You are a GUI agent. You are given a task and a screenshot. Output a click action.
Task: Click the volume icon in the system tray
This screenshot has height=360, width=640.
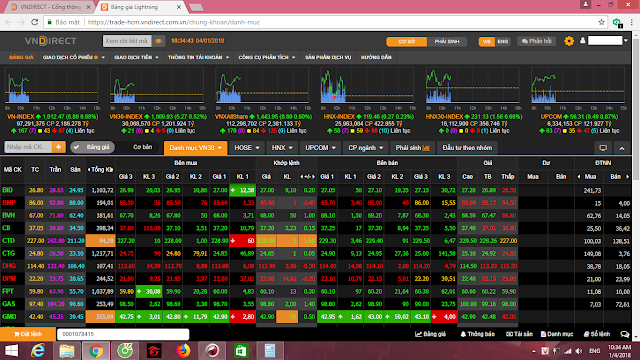[579, 351]
